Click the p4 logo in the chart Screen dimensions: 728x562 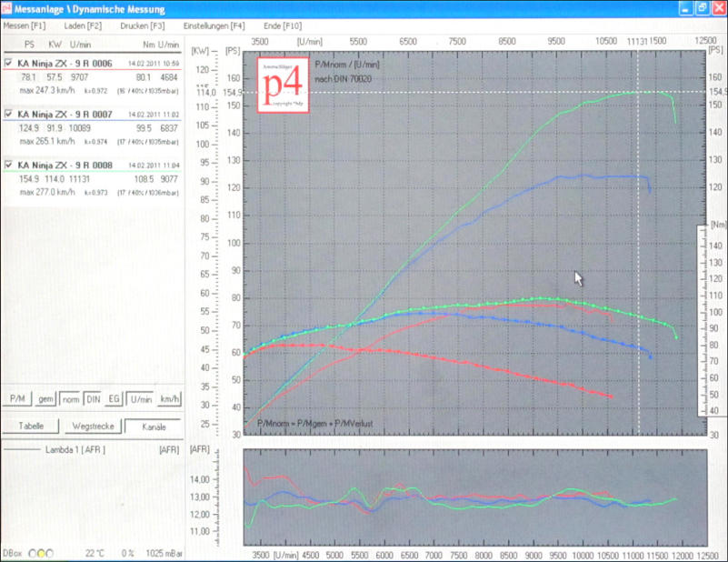284,87
